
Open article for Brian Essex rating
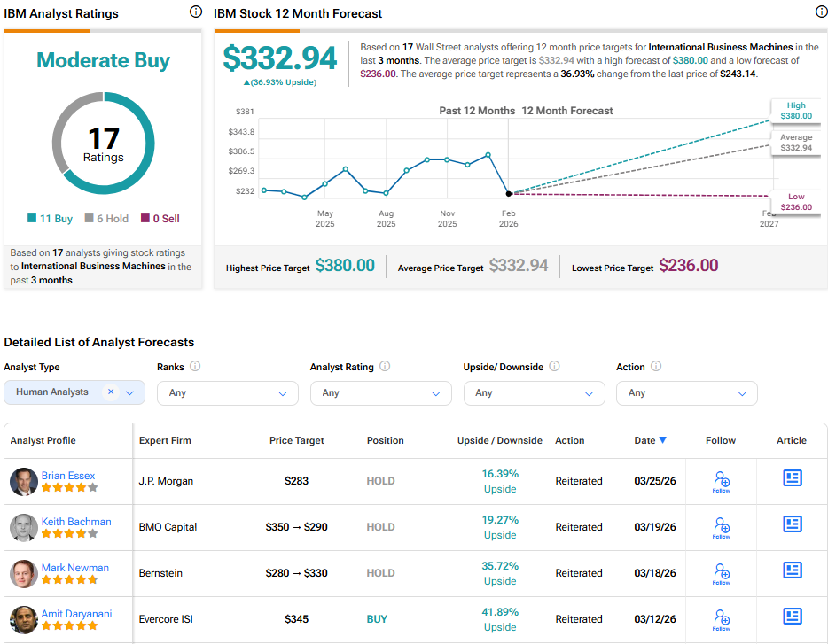(x=792, y=478)
